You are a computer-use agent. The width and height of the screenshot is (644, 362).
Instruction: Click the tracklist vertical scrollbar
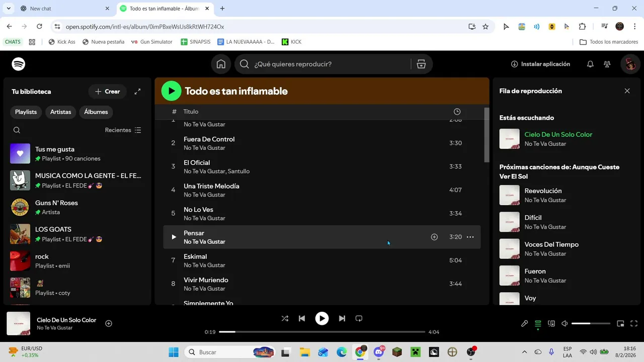point(487,135)
